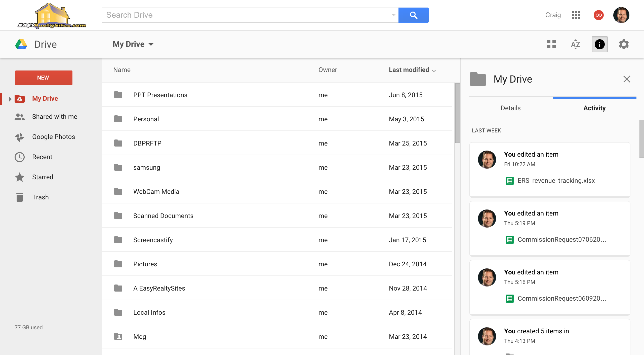
Task: Open the Google apps launcher
Action: pos(576,15)
